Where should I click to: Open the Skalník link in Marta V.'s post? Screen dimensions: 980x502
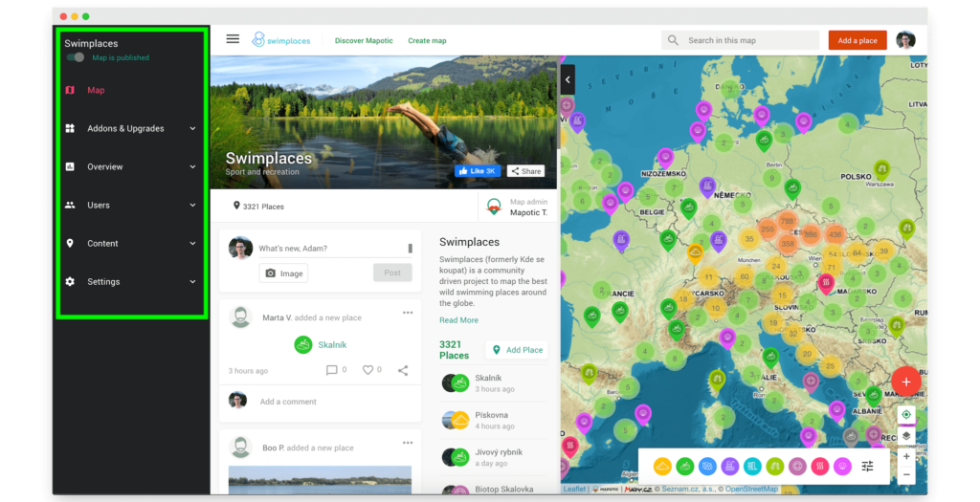pyautogui.click(x=332, y=344)
